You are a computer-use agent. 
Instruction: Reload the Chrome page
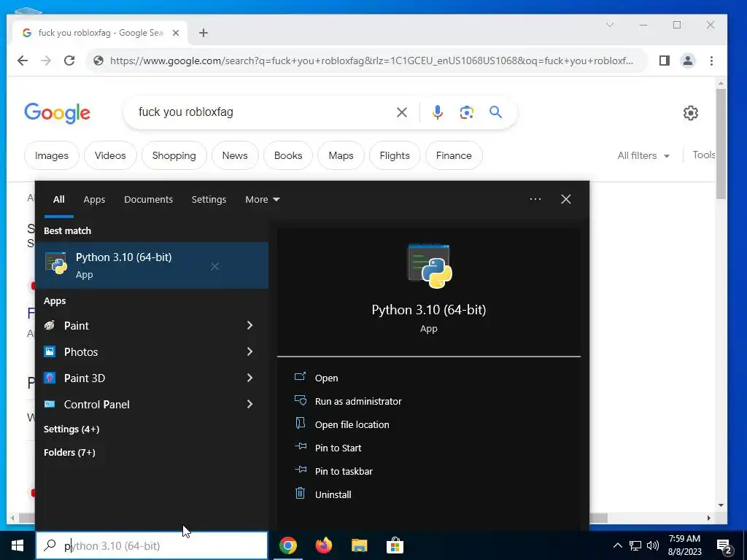tap(69, 61)
